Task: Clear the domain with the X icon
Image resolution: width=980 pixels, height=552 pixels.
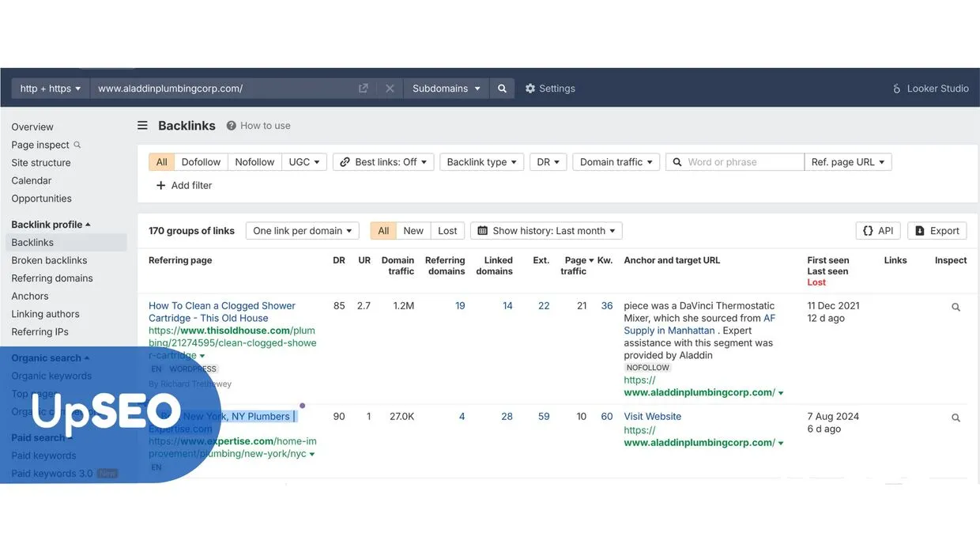Action: (390, 88)
